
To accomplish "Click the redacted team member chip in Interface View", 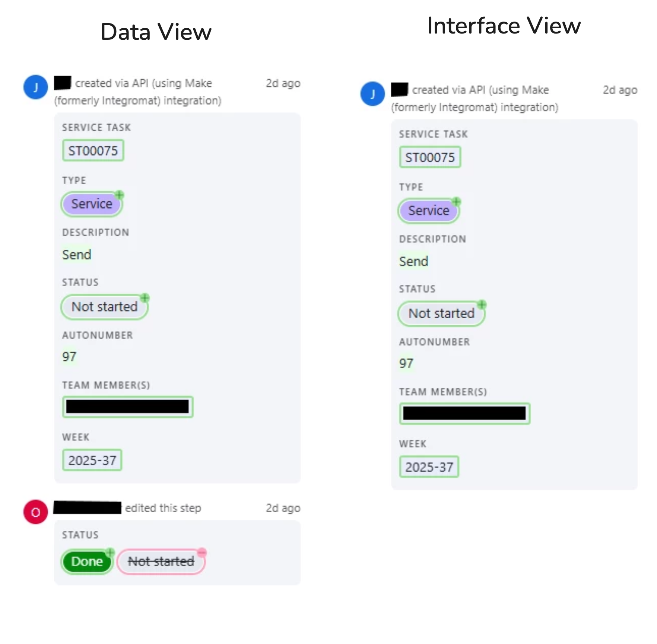I will (x=464, y=414).
